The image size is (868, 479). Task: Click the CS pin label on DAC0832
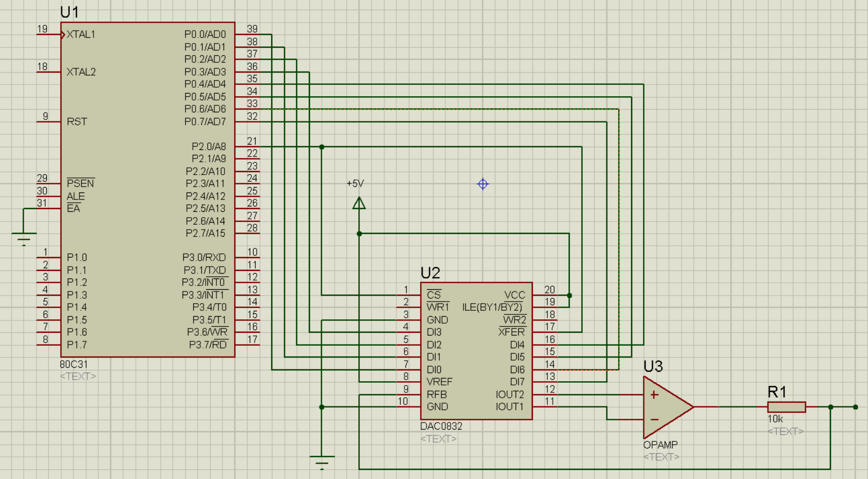(x=433, y=295)
